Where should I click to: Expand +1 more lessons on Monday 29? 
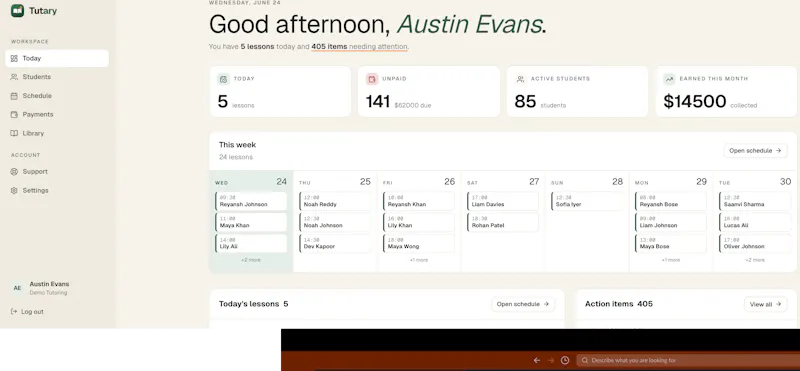pyautogui.click(x=671, y=260)
